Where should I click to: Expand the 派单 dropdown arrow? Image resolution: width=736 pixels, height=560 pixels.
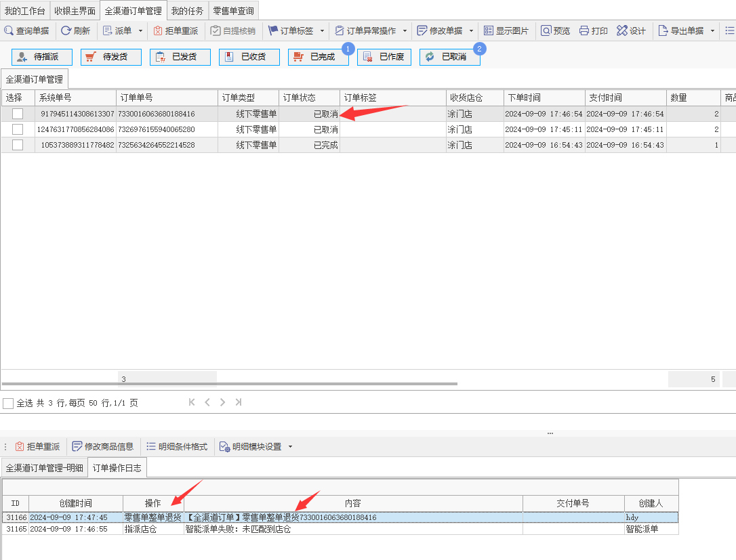point(140,31)
